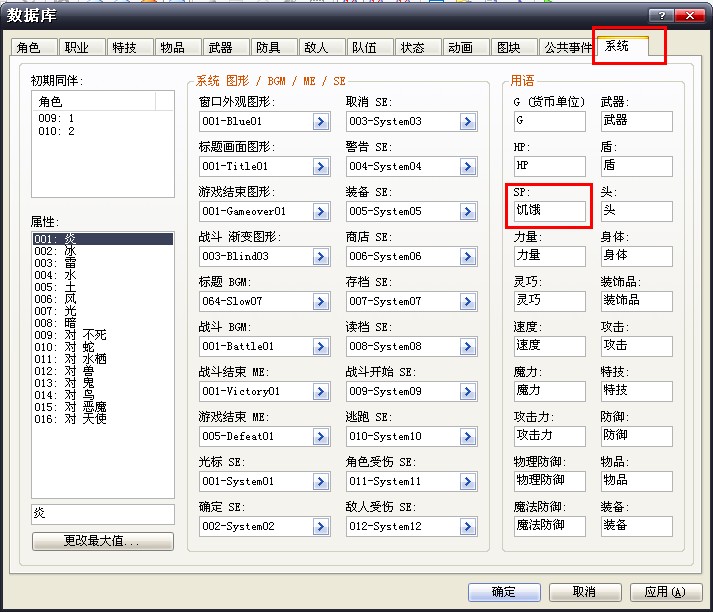
Task: Switch to the 角色 tab
Action: pyautogui.click(x=34, y=47)
